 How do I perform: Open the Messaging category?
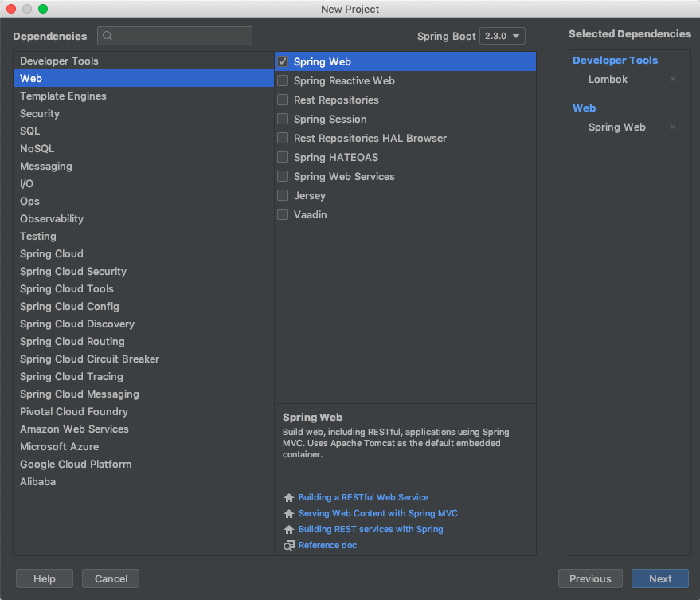point(143,167)
